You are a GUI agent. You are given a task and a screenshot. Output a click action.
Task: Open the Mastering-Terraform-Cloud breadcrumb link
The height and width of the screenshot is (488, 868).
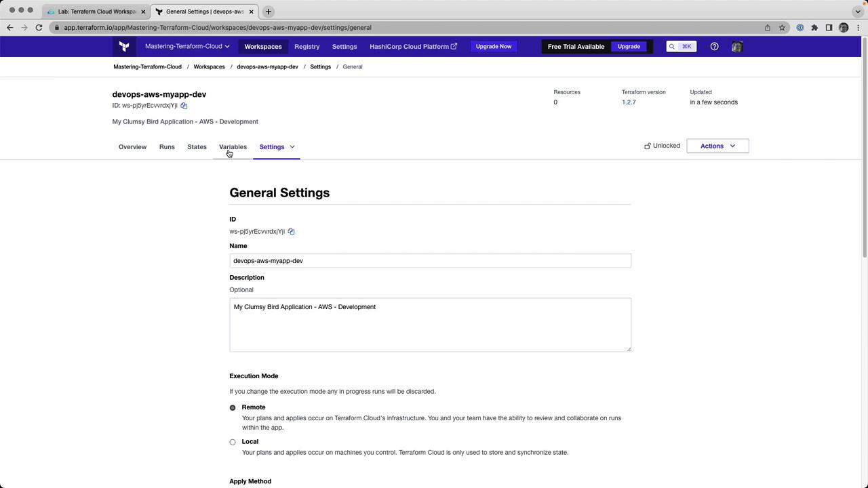147,67
